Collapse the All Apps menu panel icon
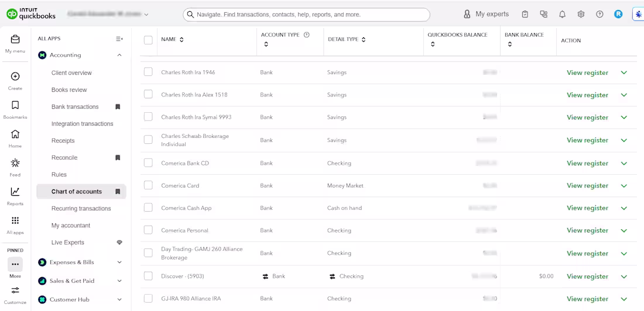The image size is (644, 311). pos(119,39)
